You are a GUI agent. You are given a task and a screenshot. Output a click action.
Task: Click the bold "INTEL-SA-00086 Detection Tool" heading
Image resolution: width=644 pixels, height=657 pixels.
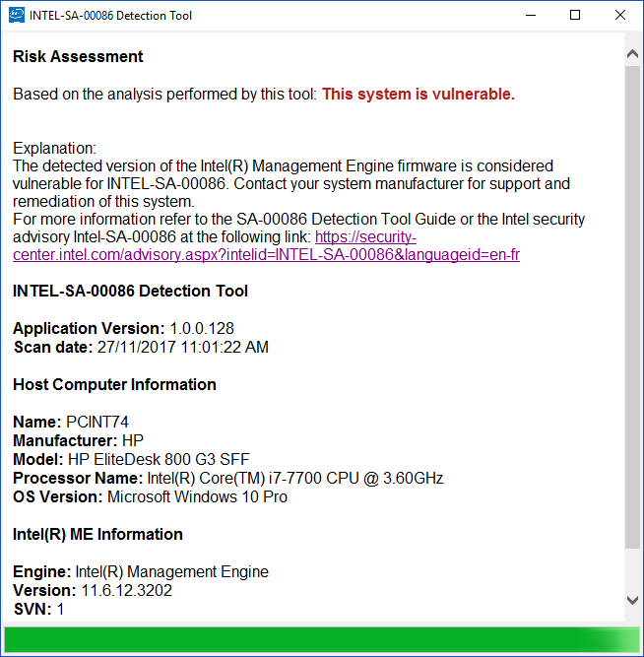[x=130, y=292]
